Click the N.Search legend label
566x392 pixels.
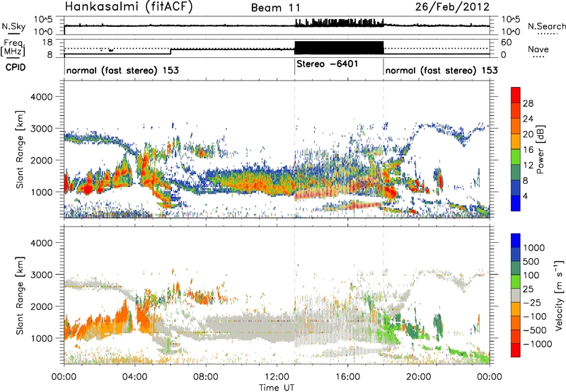coord(547,26)
